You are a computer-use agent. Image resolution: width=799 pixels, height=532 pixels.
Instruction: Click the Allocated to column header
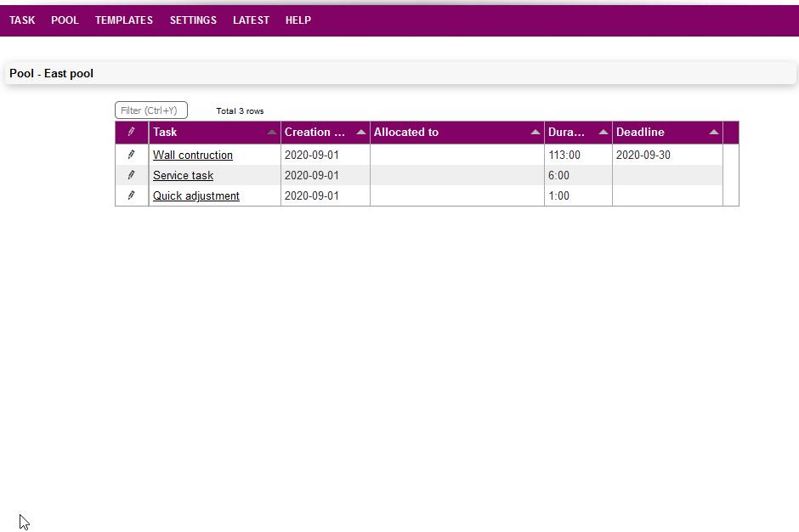tap(406, 133)
